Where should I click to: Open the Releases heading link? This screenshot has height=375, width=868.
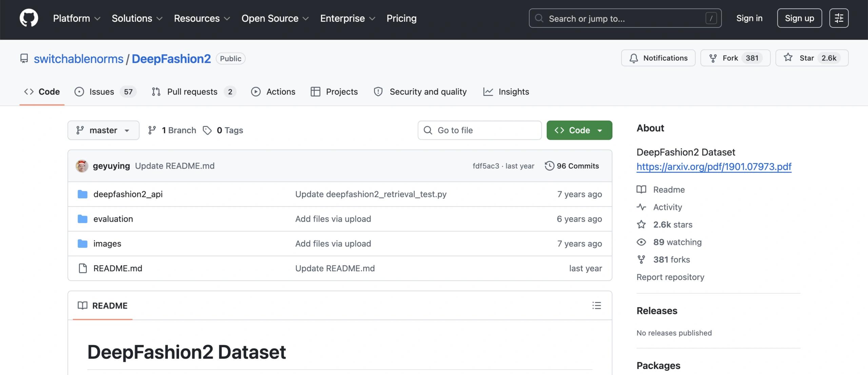pos(657,311)
